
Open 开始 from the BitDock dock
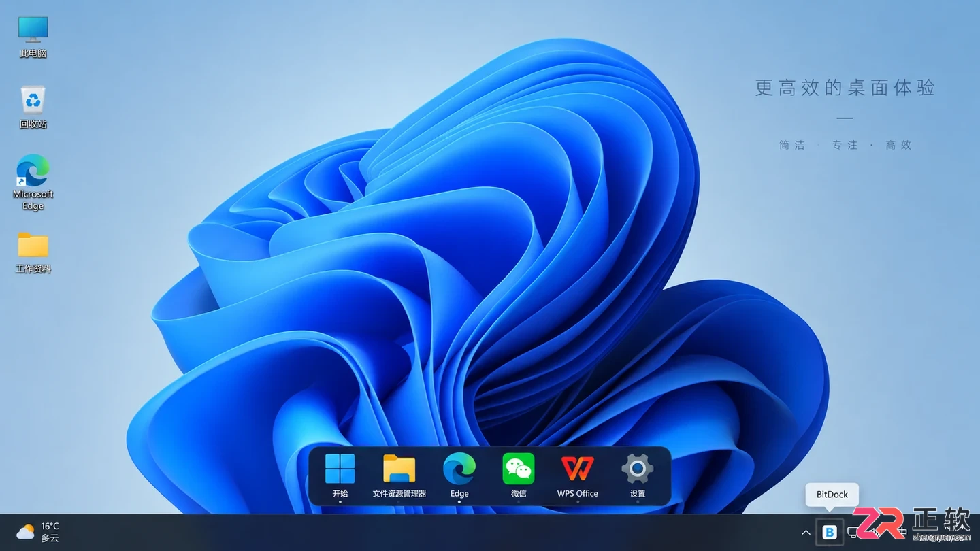coord(340,475)
